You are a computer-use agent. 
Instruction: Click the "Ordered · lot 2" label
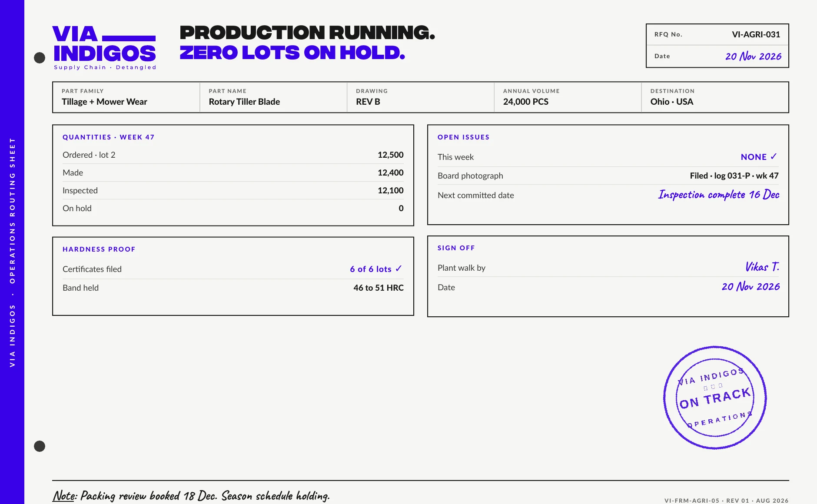[89, 155]
